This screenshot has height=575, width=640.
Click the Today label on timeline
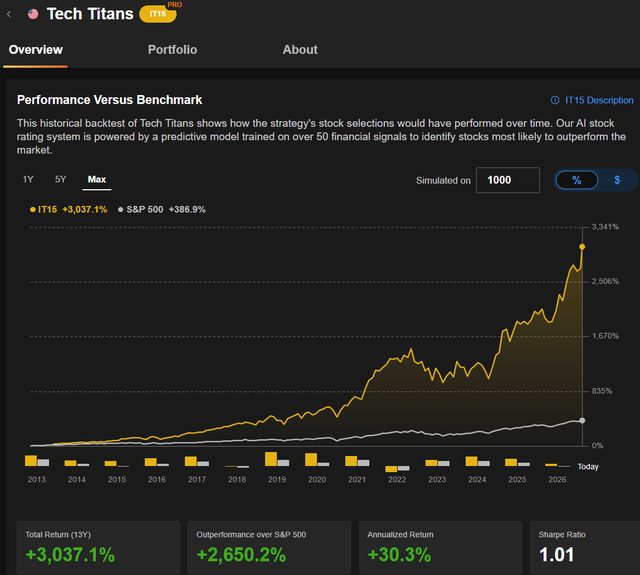[588, 467]
